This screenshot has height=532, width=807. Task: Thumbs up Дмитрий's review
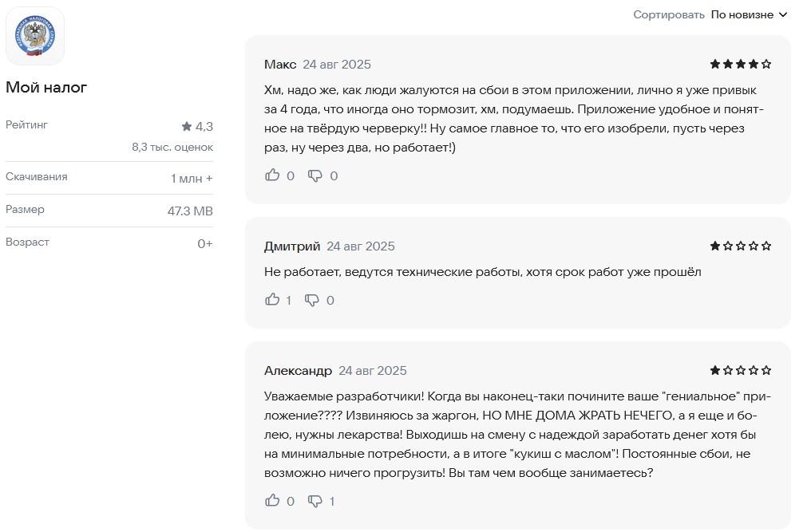(272, 300)
